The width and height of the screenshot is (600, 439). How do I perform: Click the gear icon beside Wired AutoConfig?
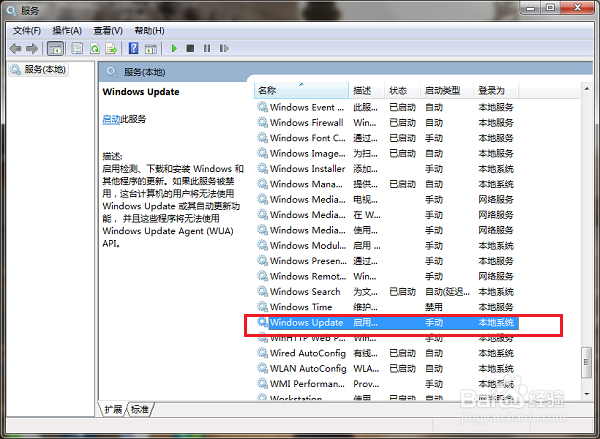click(x=262, y=353)
